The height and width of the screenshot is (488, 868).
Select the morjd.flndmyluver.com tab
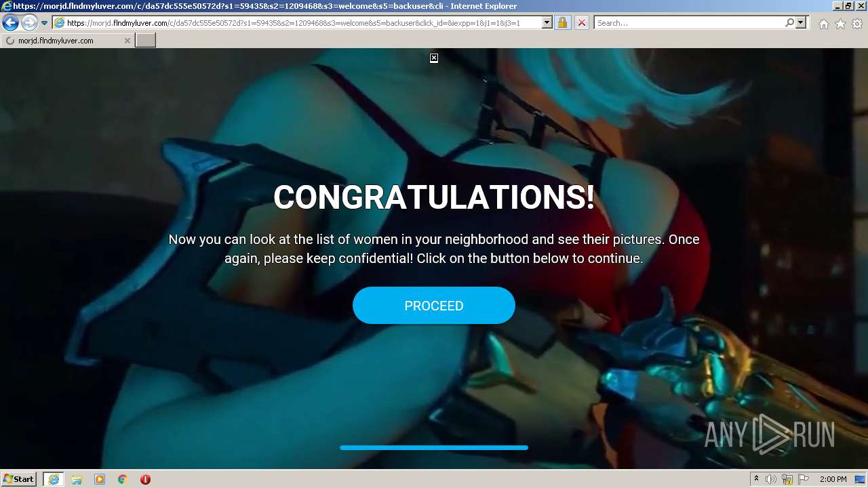[x=66, y=41]
